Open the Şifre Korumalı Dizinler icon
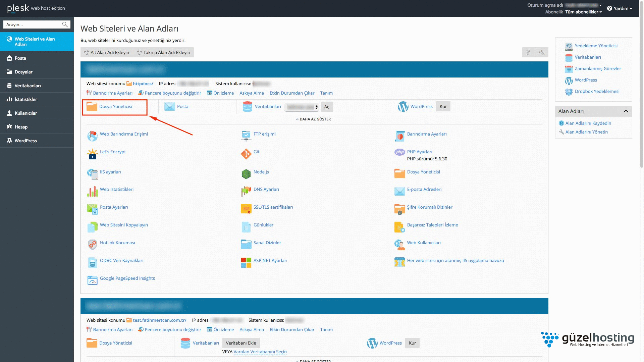This screenshot has width=644, height=362. click(399, 209)
